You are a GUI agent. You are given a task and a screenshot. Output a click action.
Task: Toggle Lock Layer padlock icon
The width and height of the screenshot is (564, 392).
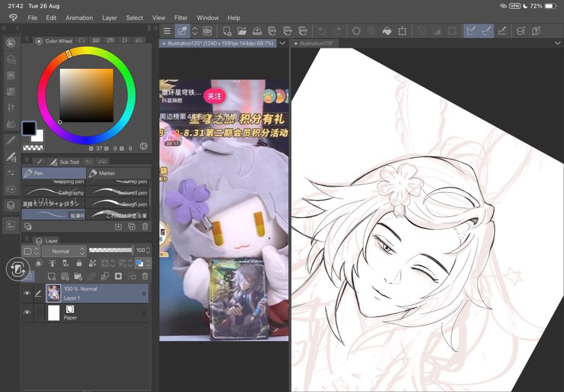coord(79,263)
